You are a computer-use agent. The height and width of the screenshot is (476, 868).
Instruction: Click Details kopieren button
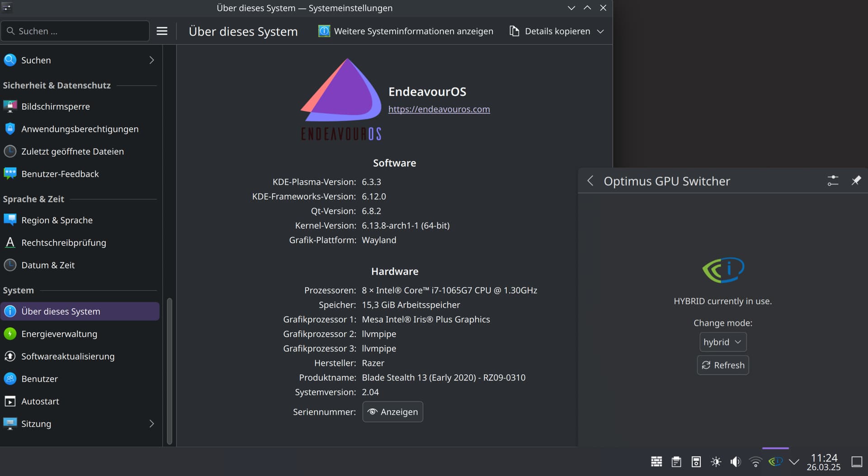[x=550, y=31]
